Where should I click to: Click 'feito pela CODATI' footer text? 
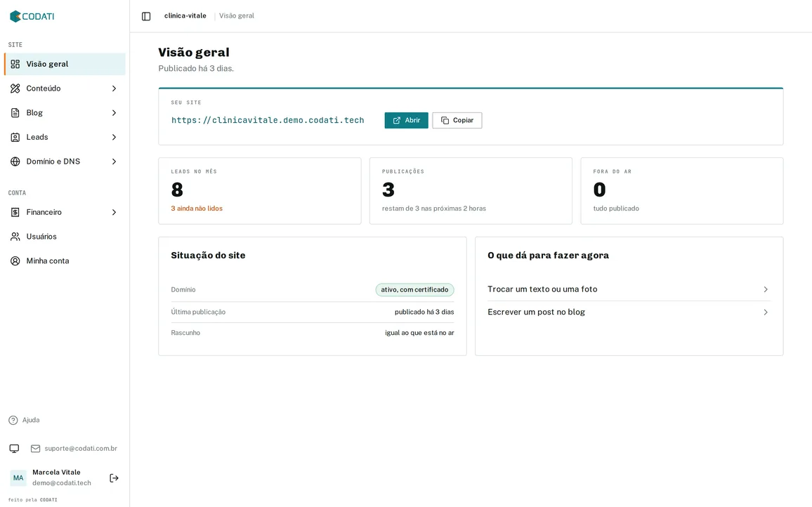point(32,500)
